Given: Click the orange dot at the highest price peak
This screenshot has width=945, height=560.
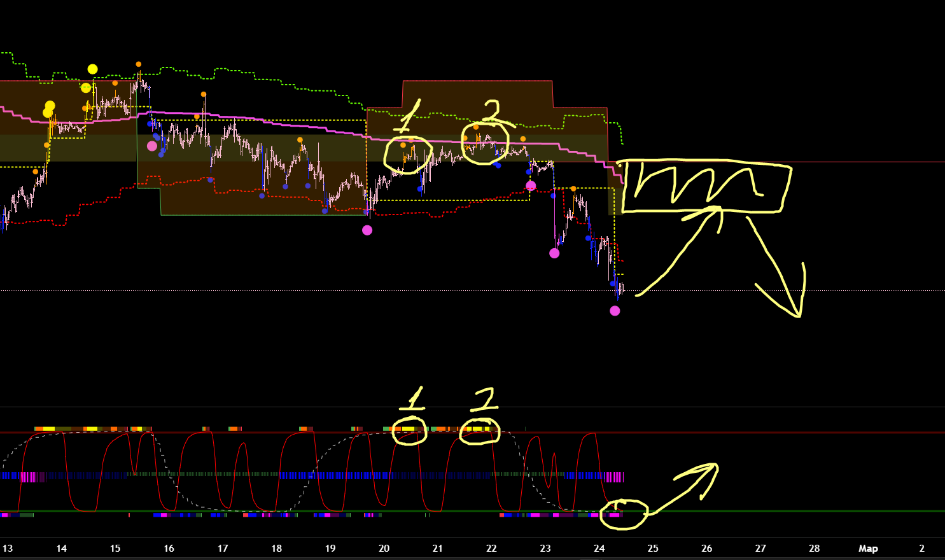Looking at the screenshot, I should pyautogui.click(x=139, y=64).
